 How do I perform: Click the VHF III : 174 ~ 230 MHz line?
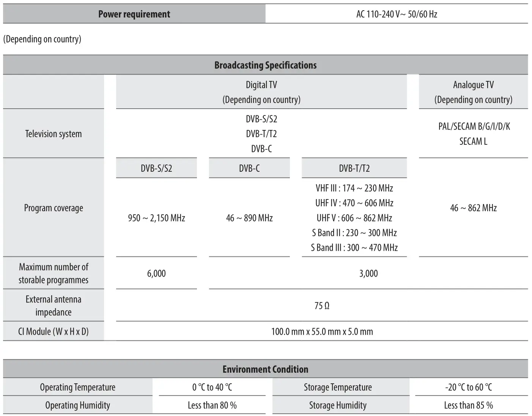(354, 188)
